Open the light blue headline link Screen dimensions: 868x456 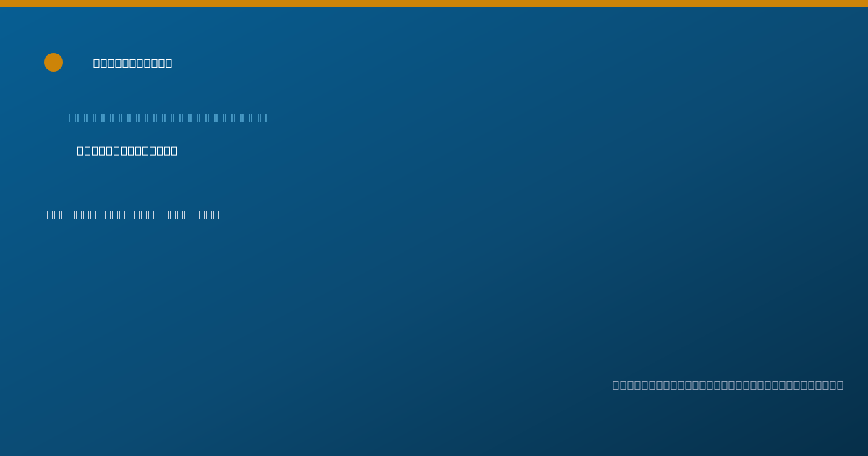[168, 118]
